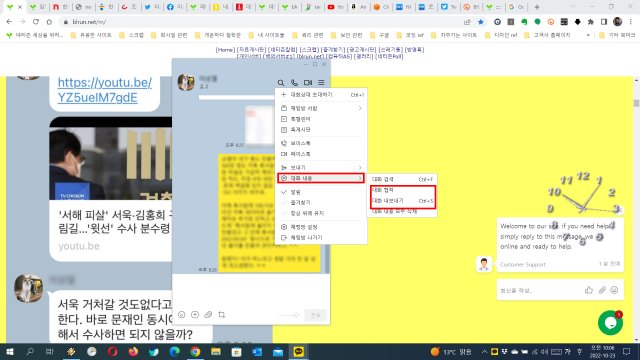Choose 대화 캡처 menu entry
640x360 pixels.
(402, 190)
